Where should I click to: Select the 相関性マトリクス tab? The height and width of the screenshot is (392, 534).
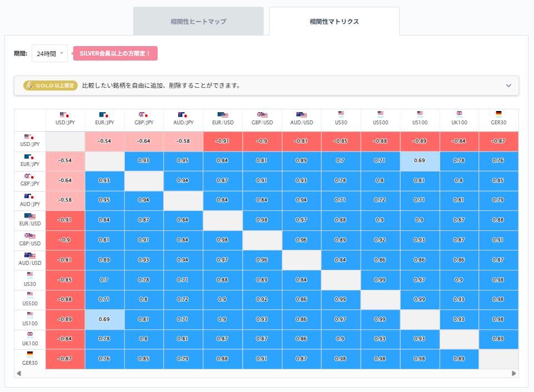(334, 21)
